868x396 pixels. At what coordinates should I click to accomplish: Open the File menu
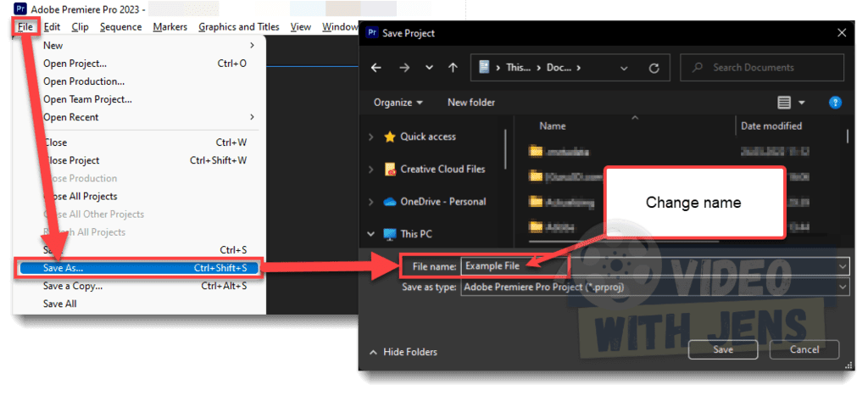25,27
